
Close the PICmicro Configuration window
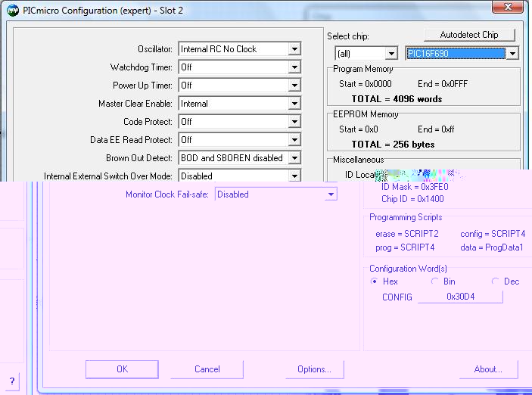pos(508,7)
